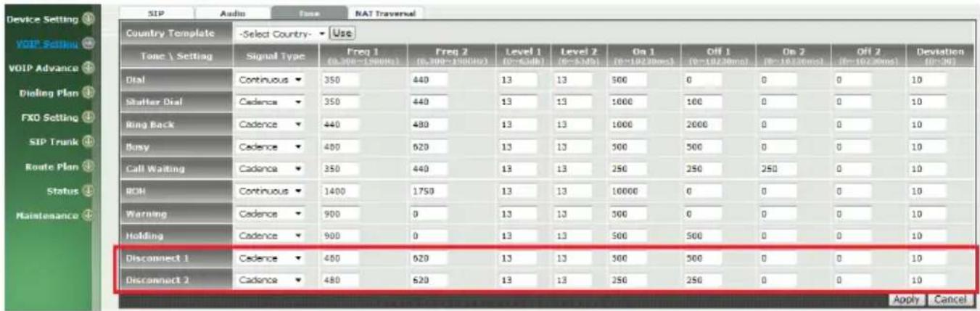This screenshot has height=311, width=980.
Task: Click the Busy Level 1 field
Action: click(x=518, y=147)
